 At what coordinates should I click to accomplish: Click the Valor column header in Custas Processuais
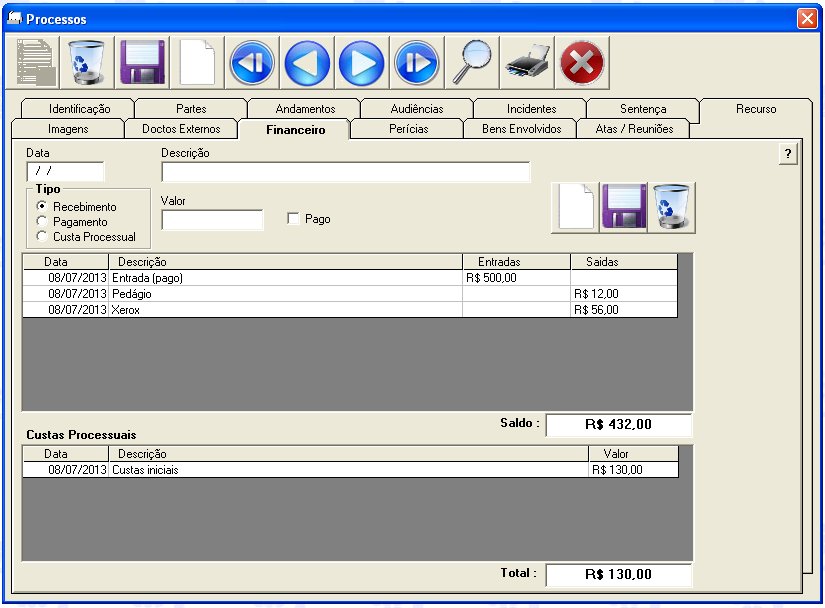pyautogui.click(x=633, y=453)
